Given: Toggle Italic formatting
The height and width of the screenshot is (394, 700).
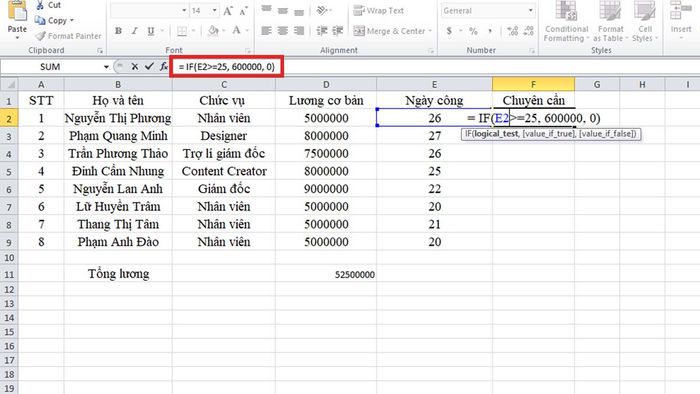Looking at the screenshot, I should pyautogui.click(x=134, y=31).
